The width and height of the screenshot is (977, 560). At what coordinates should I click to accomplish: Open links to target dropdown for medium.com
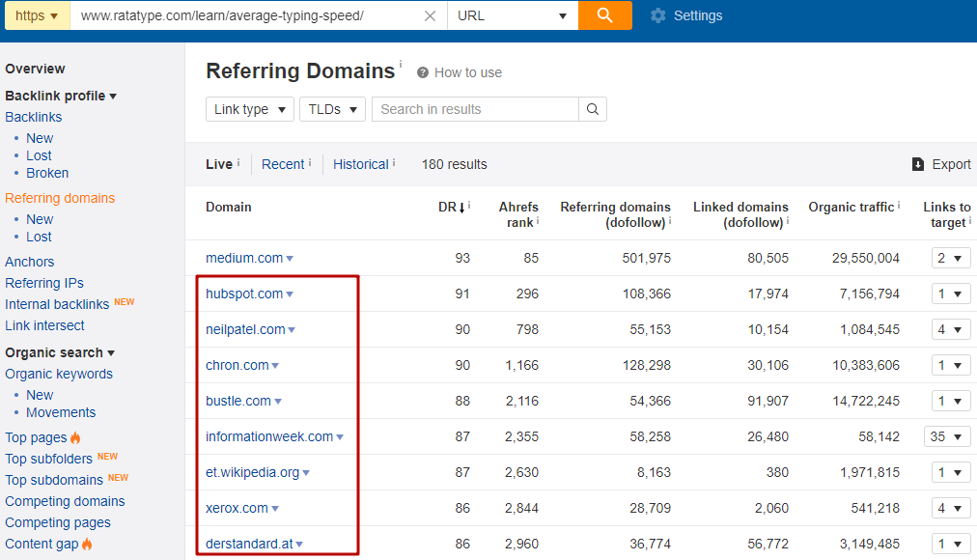(951, 258)
